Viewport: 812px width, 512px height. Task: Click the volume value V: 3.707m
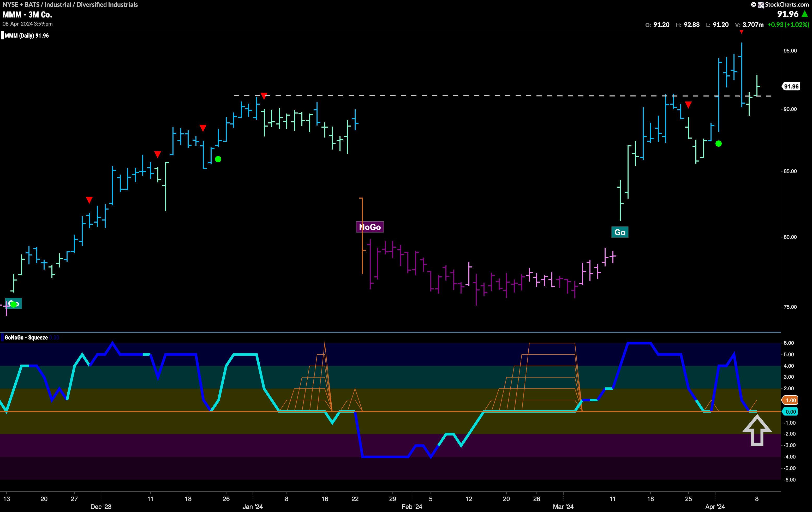point(749,25)
